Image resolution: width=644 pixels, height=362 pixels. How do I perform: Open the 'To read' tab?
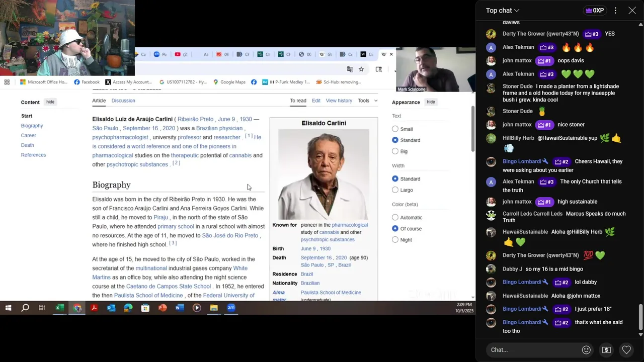click(298, 101)
